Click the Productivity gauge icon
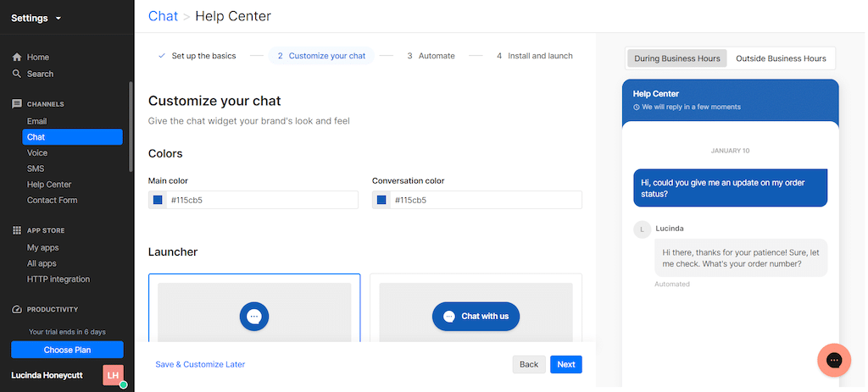 tap(17, 310)
